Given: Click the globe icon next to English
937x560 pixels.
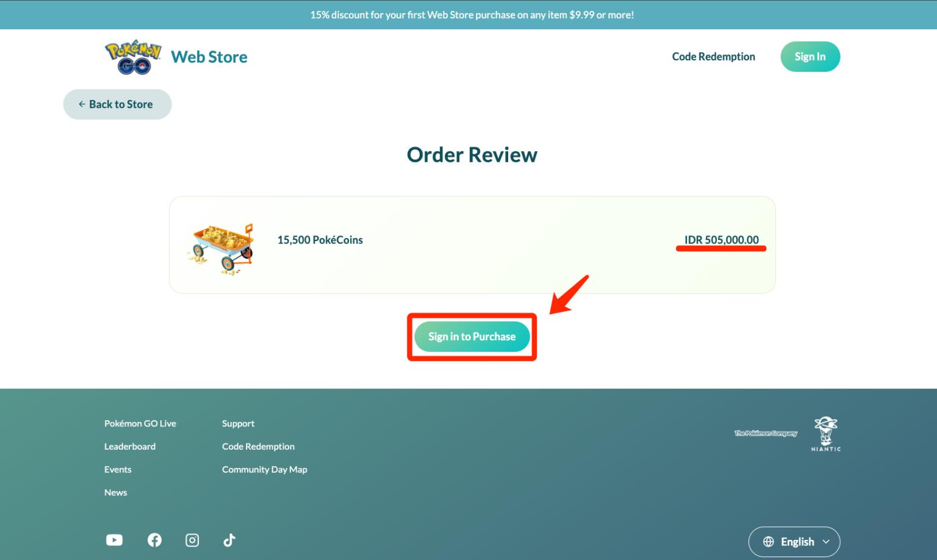Looking at the screenshot, I should pyautogui.click(x=769, y=542).
